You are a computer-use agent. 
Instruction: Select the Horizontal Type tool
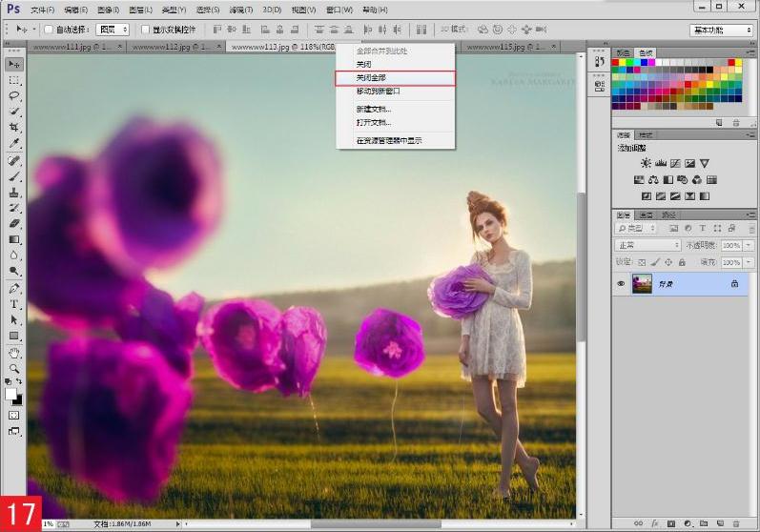point(14,304)
